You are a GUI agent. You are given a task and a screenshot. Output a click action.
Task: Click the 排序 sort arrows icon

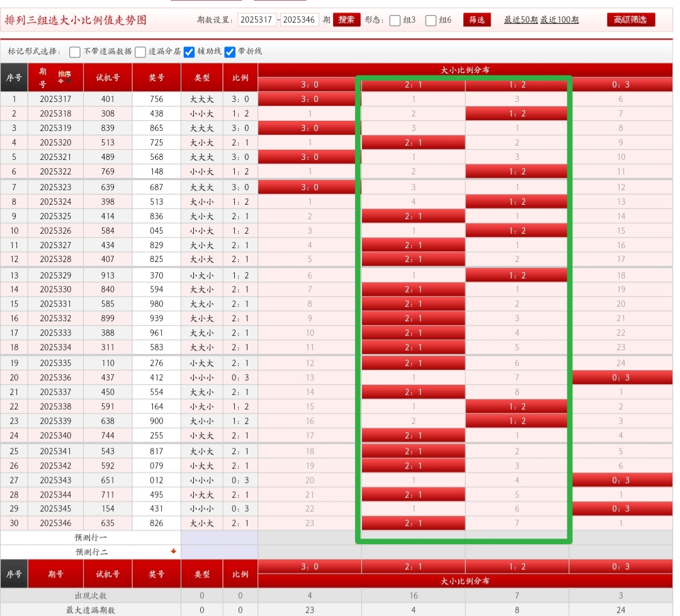tap(64, 77)
